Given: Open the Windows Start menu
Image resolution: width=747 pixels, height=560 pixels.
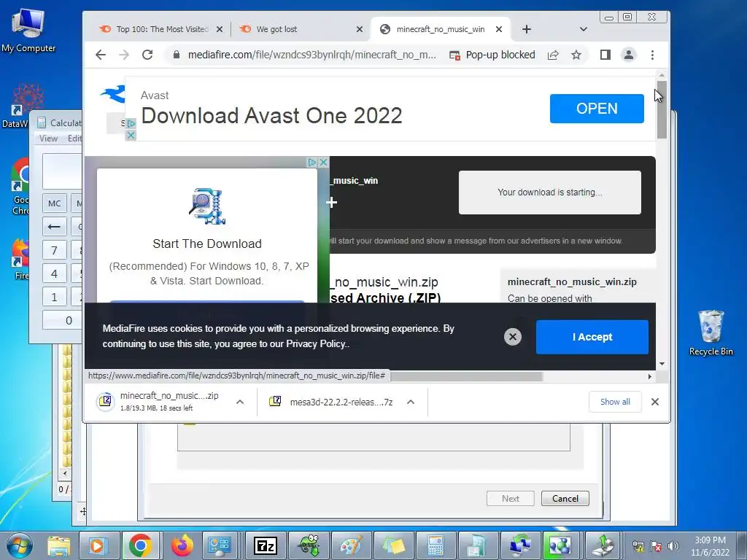Looking at the screenshot, I should [20, 545].
